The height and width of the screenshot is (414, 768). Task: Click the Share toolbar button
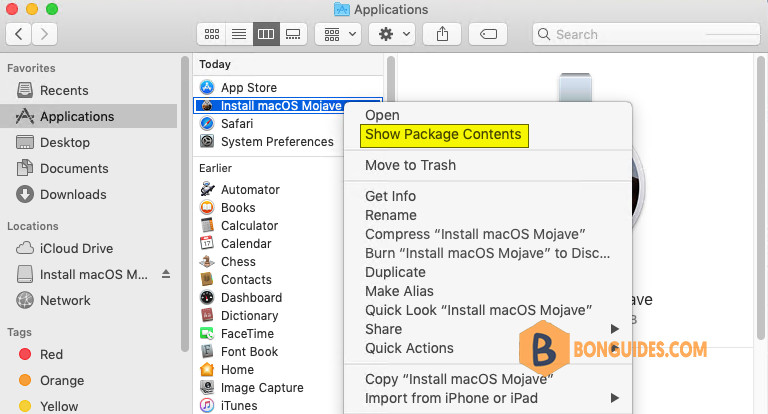pyautogui.click(x=442, y=34)
